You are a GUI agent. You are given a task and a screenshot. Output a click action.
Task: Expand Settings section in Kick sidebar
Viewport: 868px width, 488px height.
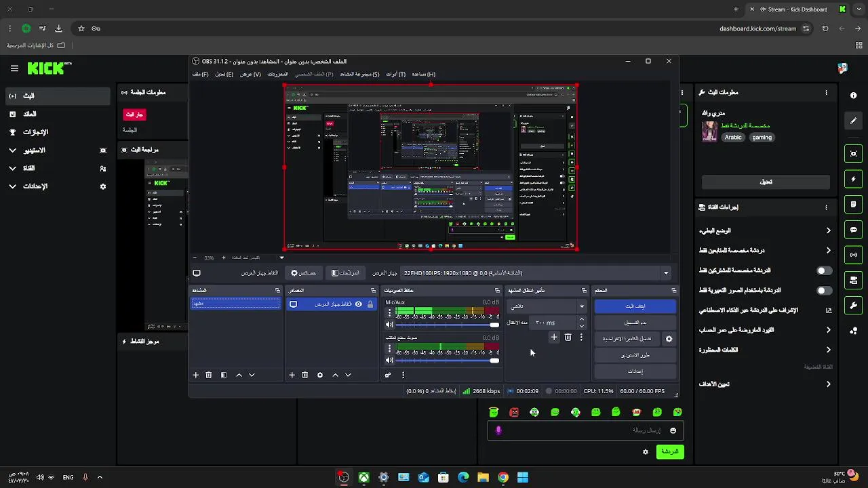click(x=12, y=186)
